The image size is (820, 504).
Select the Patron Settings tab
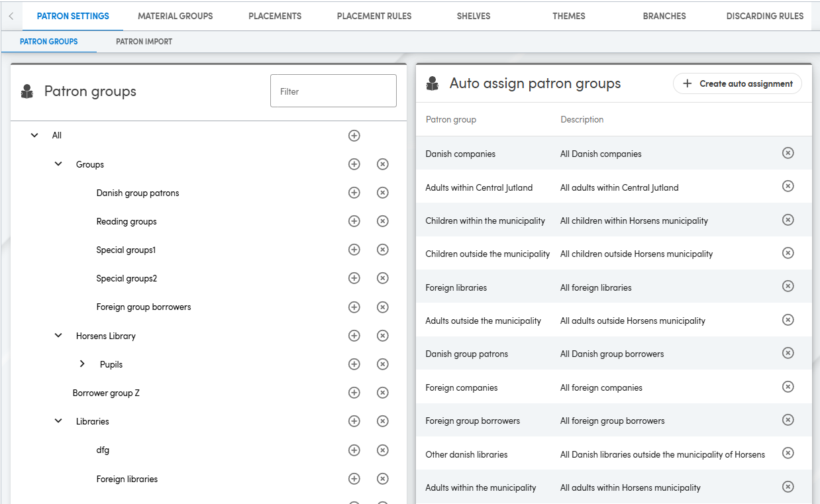pyautogui.click(x=73, y=16)
